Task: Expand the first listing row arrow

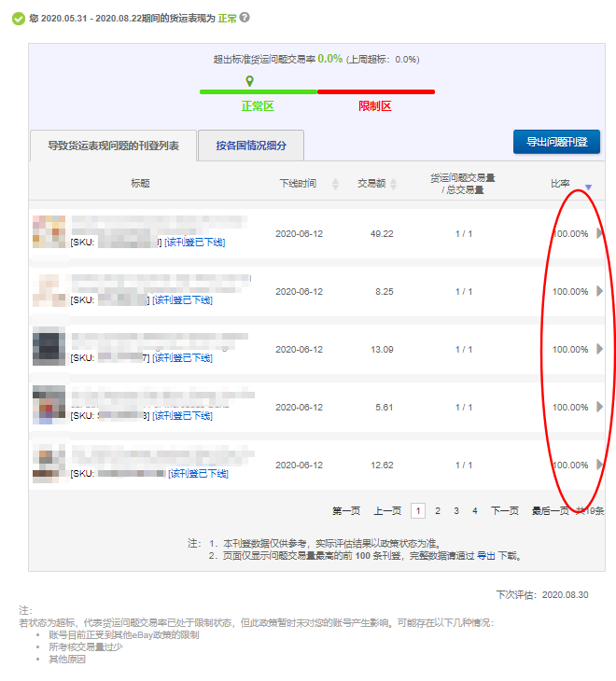Action: pyautogui.click(x=599, y=233)
